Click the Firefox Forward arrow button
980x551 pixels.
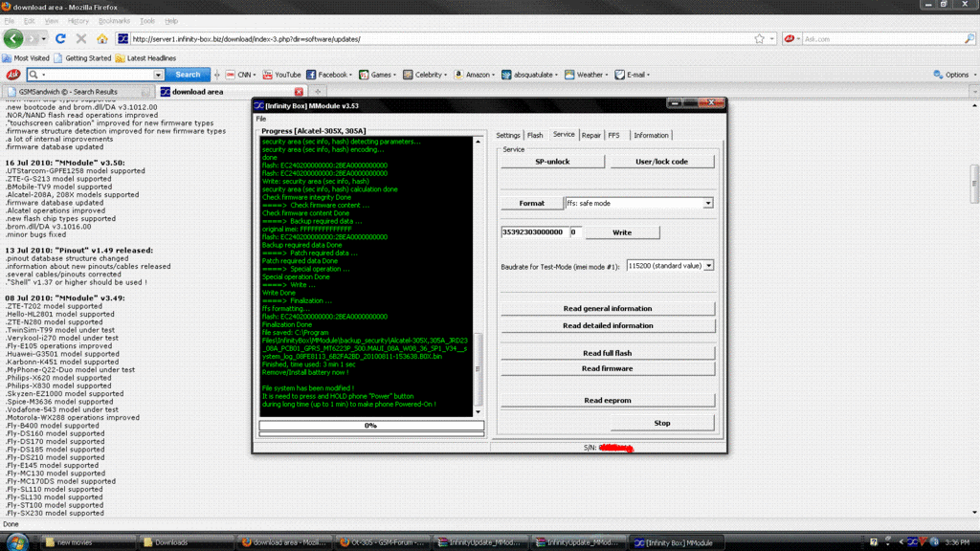33,38
